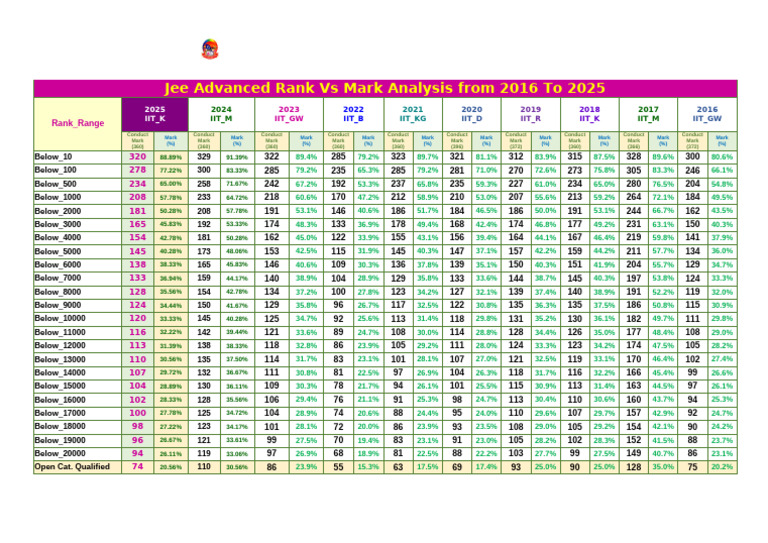Select the 2023 qualifying mark '86' in Open Cat. row
Screen dimensions: 768x543
271,467
